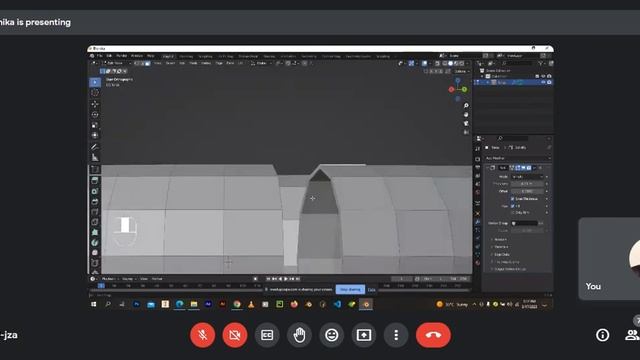The height and width of the screenshot is (360, 640).
Task: Select the Box Select tool in Blender
Action: 95,82
